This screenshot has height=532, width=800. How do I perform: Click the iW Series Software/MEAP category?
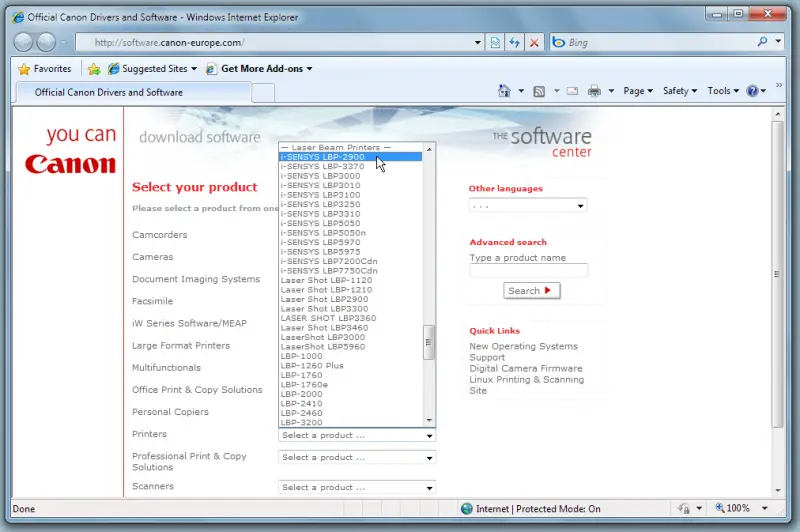pyautogui.click(x=189, y=323)
